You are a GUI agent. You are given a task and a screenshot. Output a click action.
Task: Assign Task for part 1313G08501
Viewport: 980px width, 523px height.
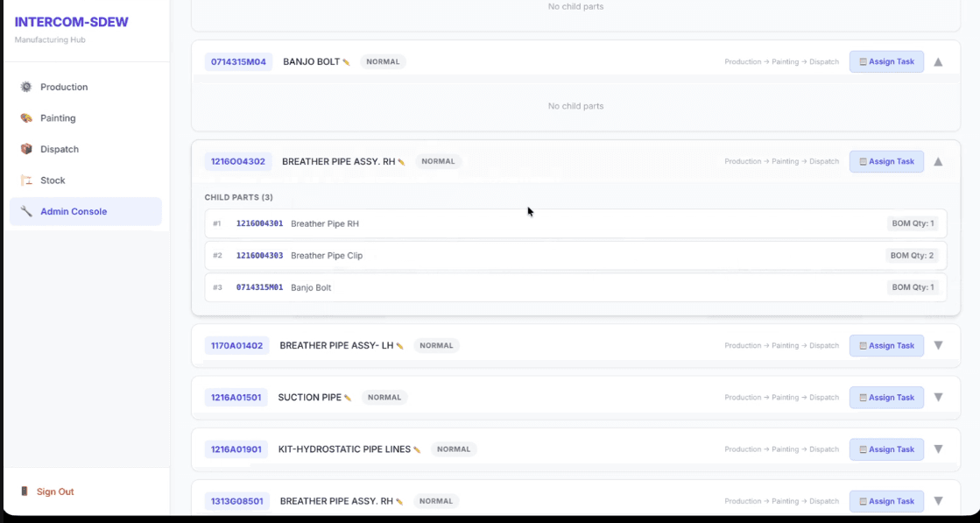(x=886, y=501)
